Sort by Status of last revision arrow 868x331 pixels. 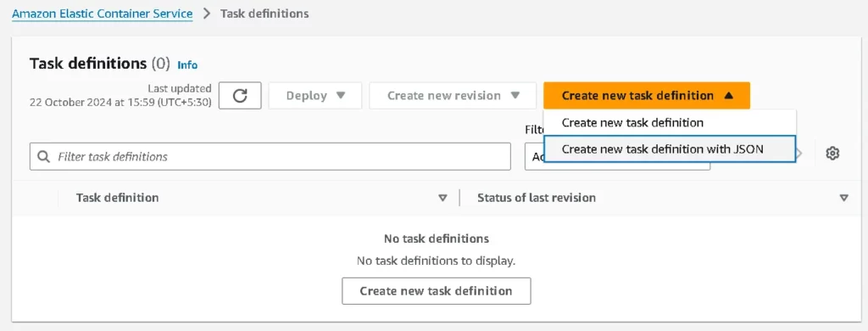(x=843, y=198)
